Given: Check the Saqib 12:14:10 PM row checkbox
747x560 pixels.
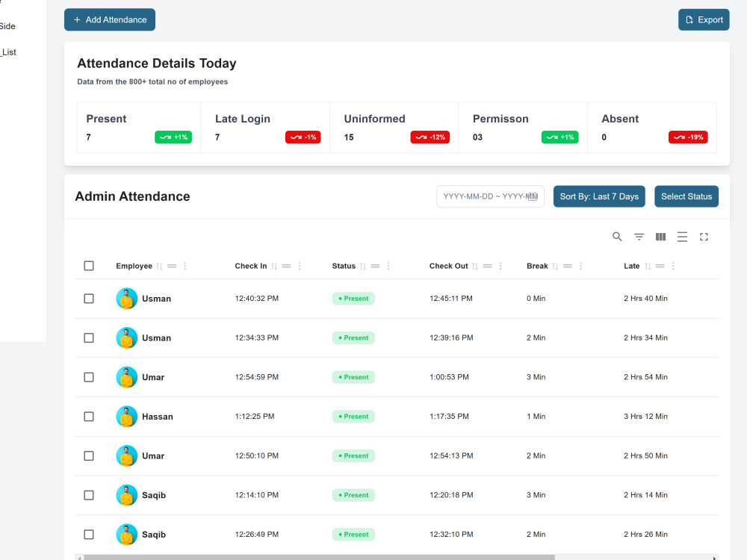Looking at the screenshot, I should point(89,495).
